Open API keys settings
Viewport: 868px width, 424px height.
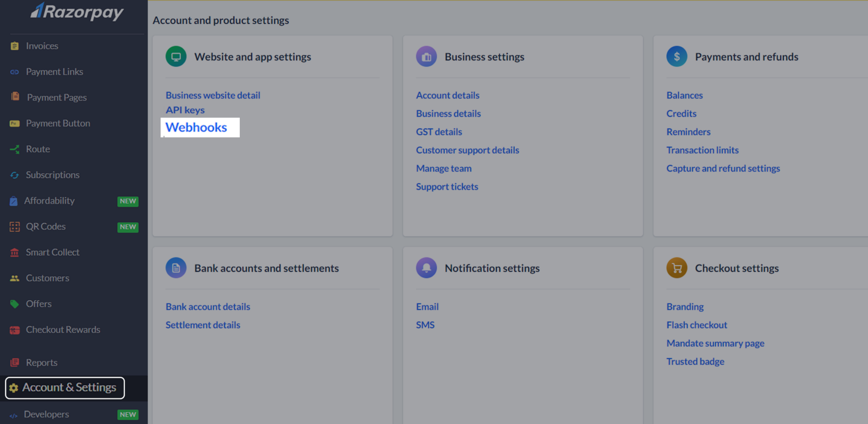185,110
